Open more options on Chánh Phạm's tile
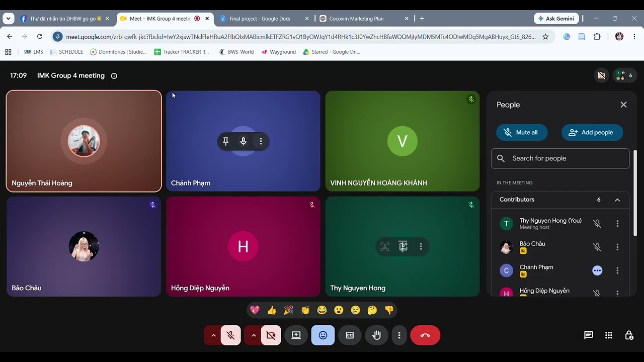Screen dimensions: 644x362 coord(261,141)
